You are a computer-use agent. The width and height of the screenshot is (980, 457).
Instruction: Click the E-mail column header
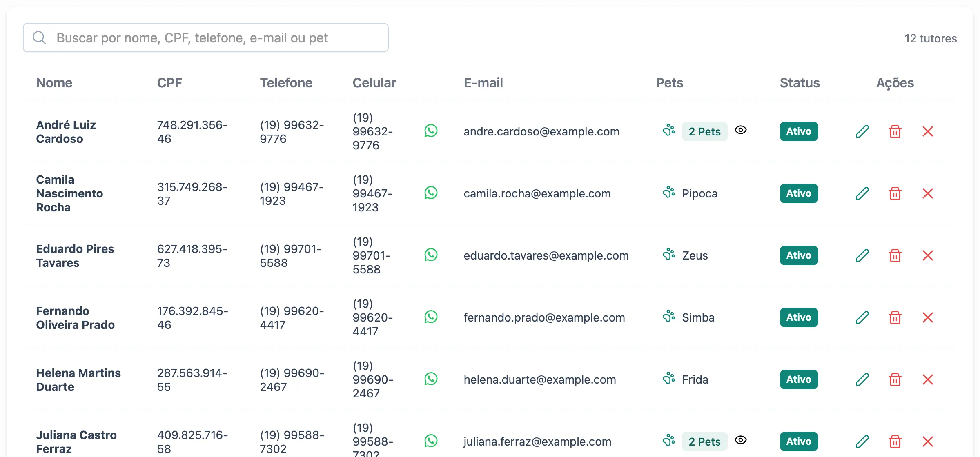pyautogui.click(x=483, y=83)
